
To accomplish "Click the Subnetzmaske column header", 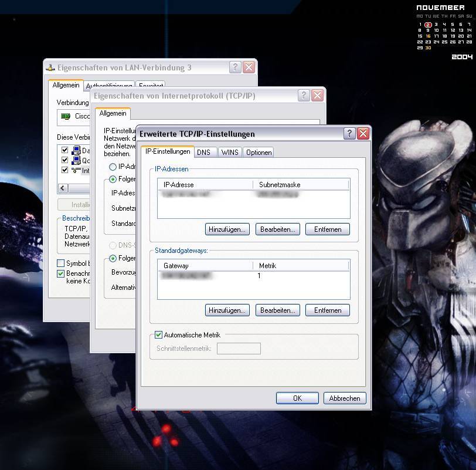I will [x=301, y=185].
